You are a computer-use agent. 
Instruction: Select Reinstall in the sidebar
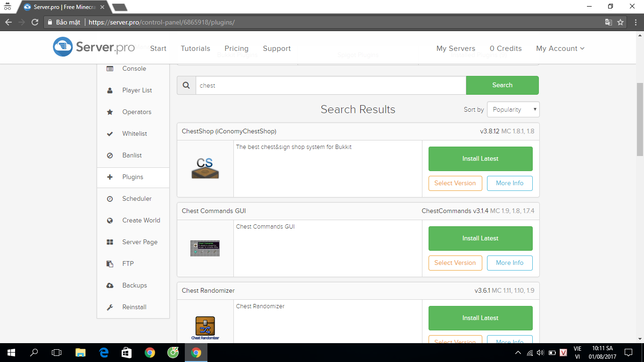point(133,307)
